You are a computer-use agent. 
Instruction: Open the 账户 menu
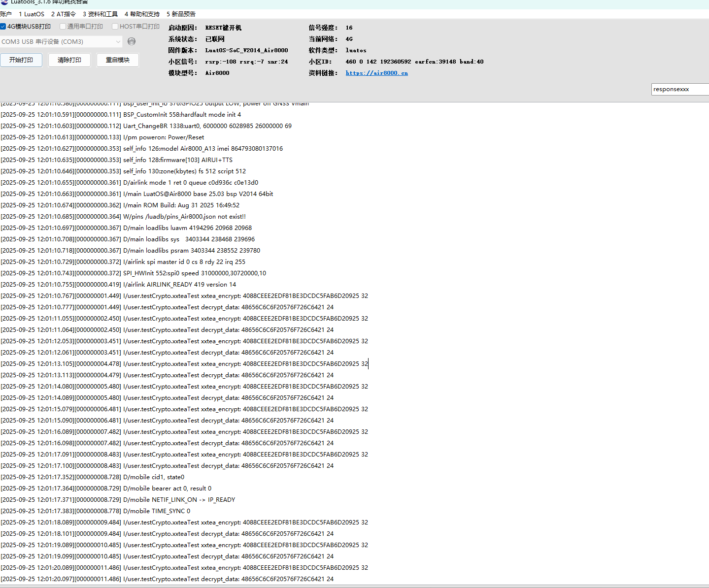[x=6, y=14]
